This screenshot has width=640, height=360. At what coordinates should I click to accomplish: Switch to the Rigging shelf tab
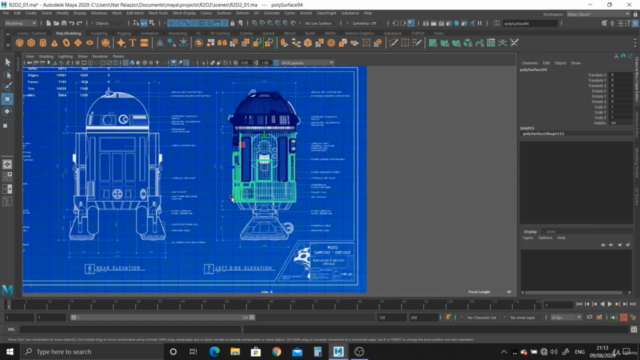124,33
